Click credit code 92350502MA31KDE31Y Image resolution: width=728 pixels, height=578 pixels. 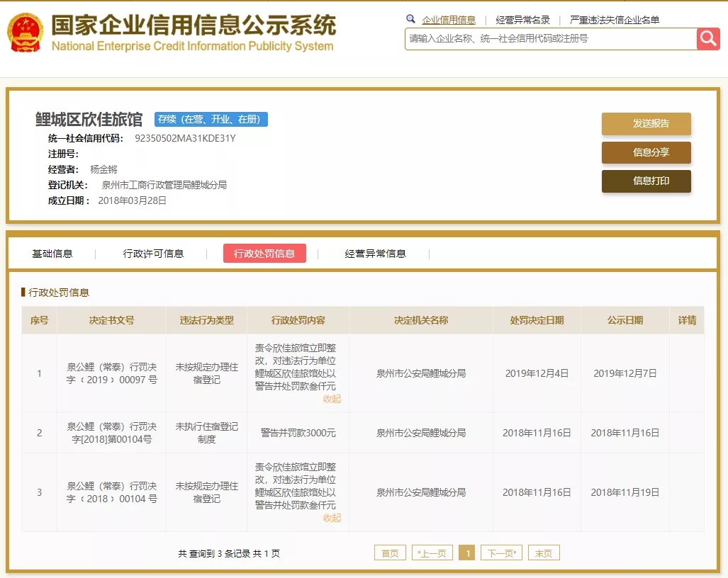[185, 138]
